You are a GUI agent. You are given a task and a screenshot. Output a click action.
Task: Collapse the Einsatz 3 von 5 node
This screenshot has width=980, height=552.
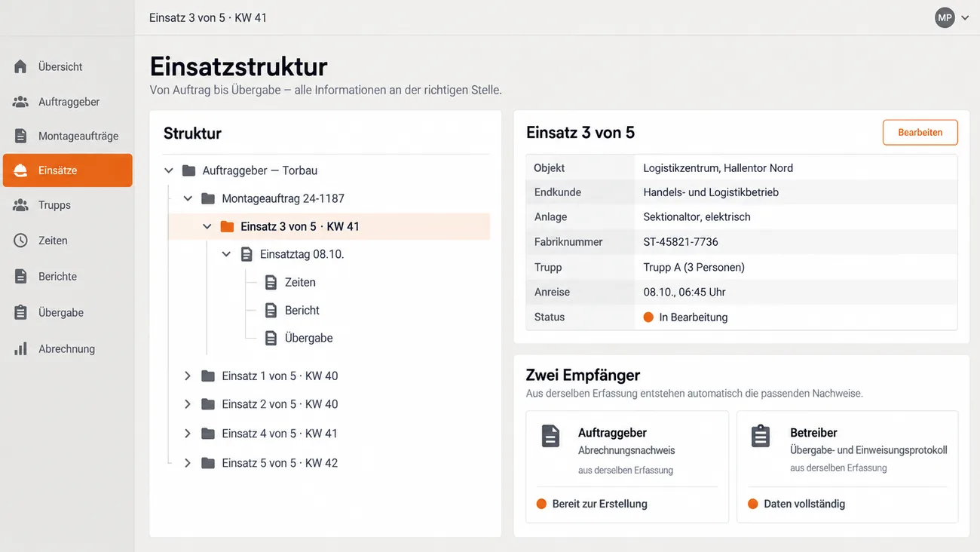point(207,226)
